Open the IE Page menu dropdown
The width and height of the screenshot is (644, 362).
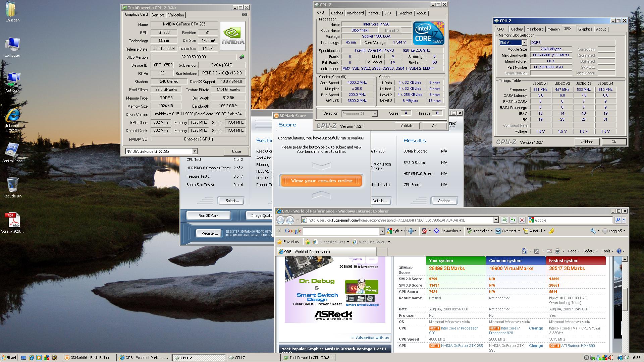[574, 251]
